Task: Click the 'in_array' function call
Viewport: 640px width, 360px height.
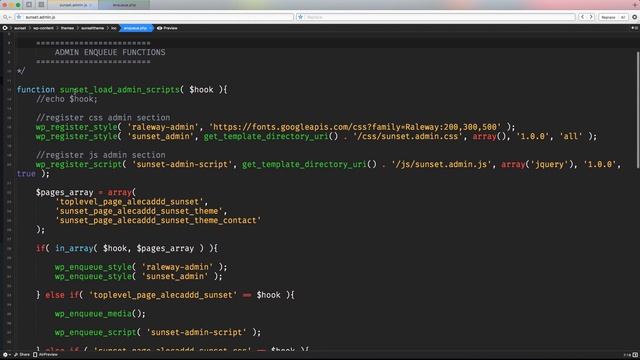Action: [74, 248]
